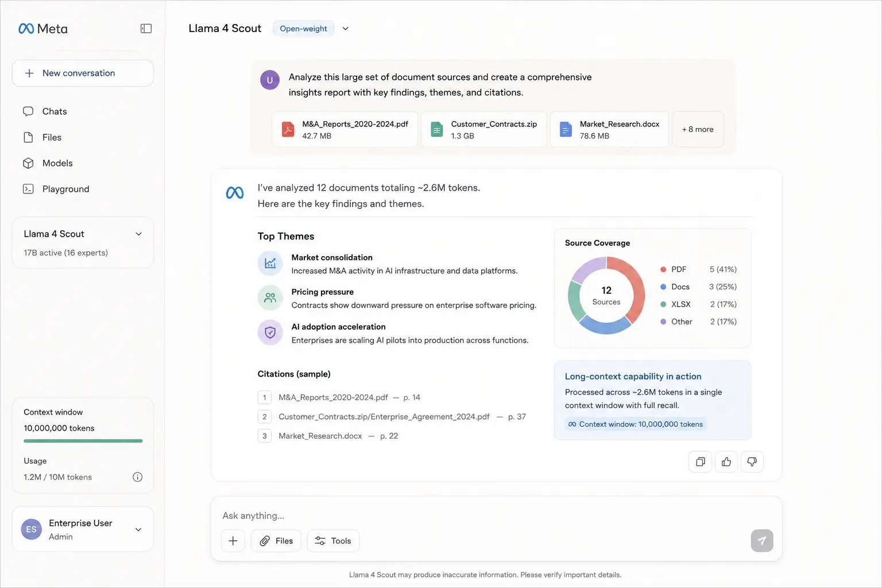Expand the Enterprise User account menu
This screenshot has width=882, height=588.
coord(83,529)
